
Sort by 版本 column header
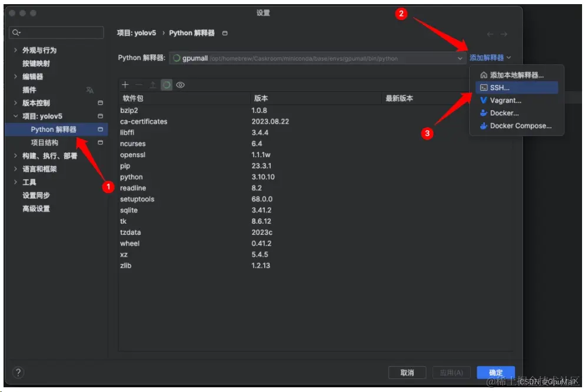[x=315, y=98]
